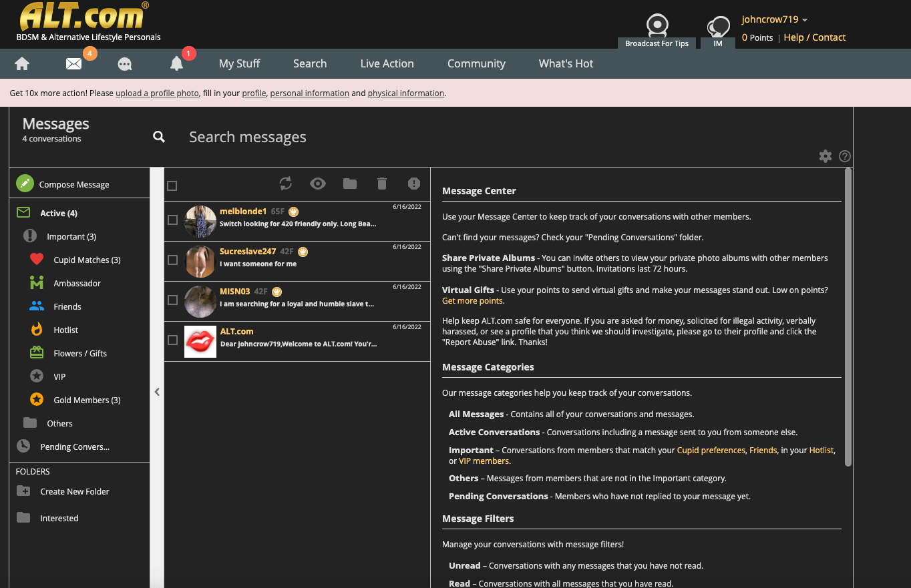Click the mark important exclamation icon
The width and height of the screenshot is (911, 588).
[414, 184]
